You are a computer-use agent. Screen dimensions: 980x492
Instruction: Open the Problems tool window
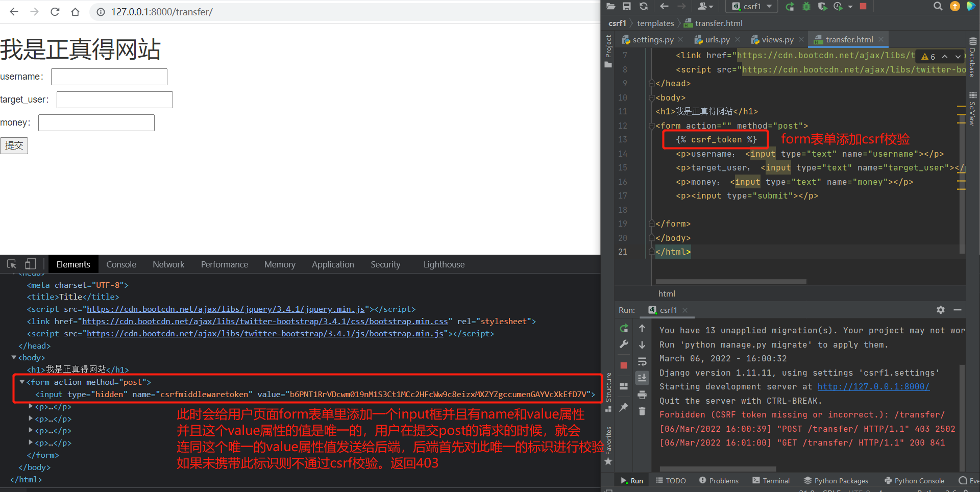[719, 481]
